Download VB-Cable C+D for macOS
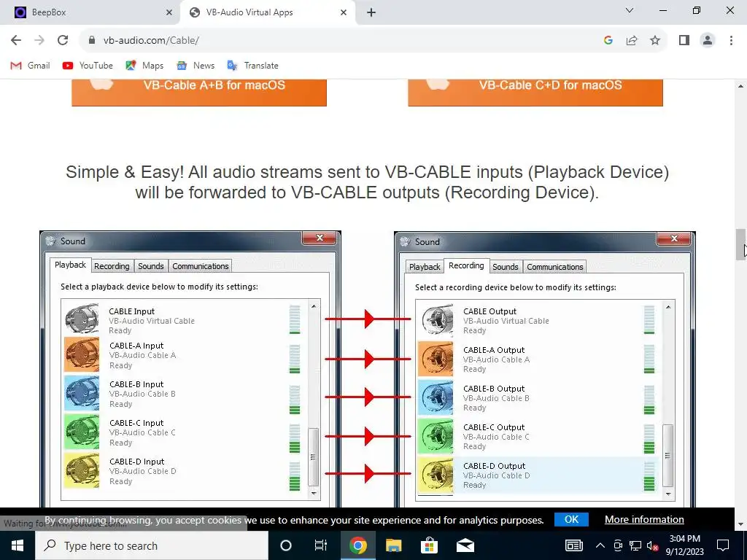This screenshot has width=747, height=560. [535, 93]
